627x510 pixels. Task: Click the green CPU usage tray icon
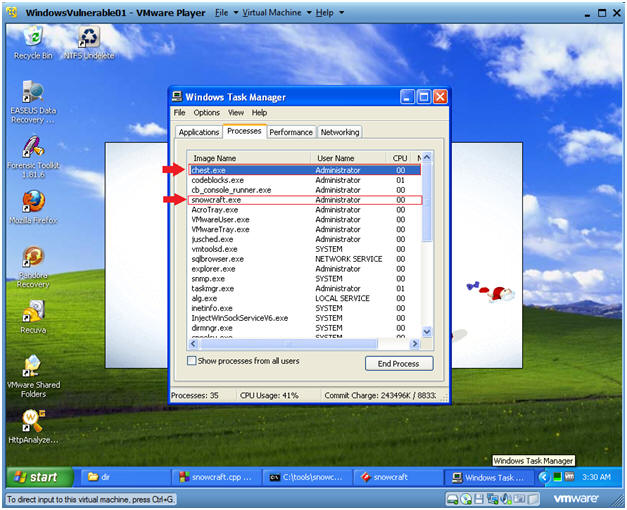(x=557, y=477)
